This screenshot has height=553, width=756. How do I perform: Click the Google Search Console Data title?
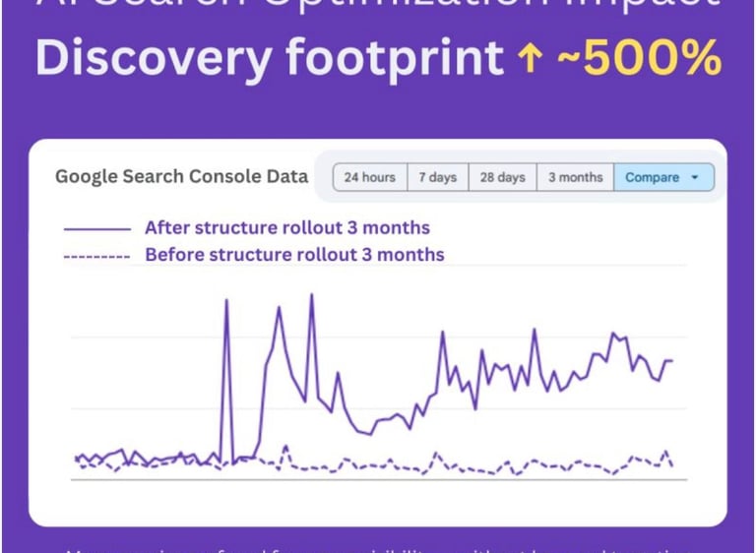(x=182, y=176)
